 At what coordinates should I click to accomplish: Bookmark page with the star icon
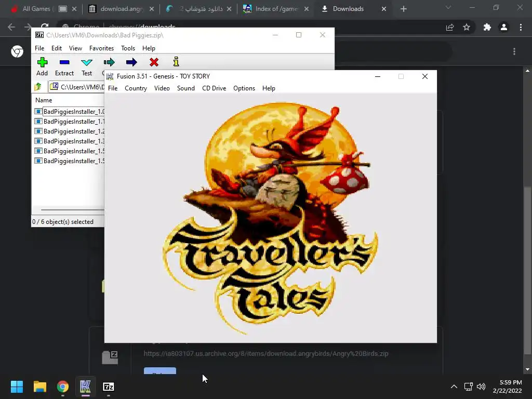point(467,27)
